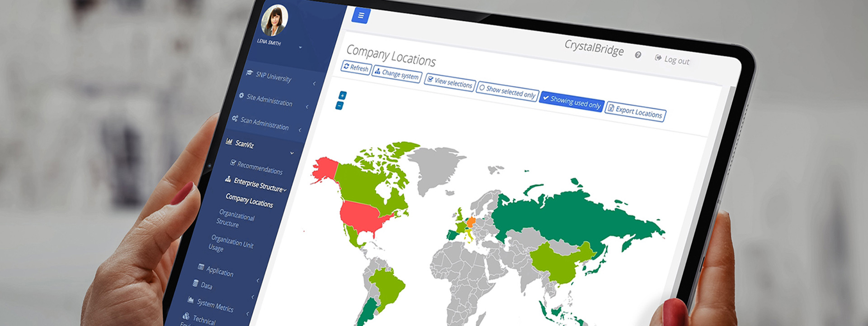
Task: Click the ScanViz chart icon
Action: coord(229,142)
